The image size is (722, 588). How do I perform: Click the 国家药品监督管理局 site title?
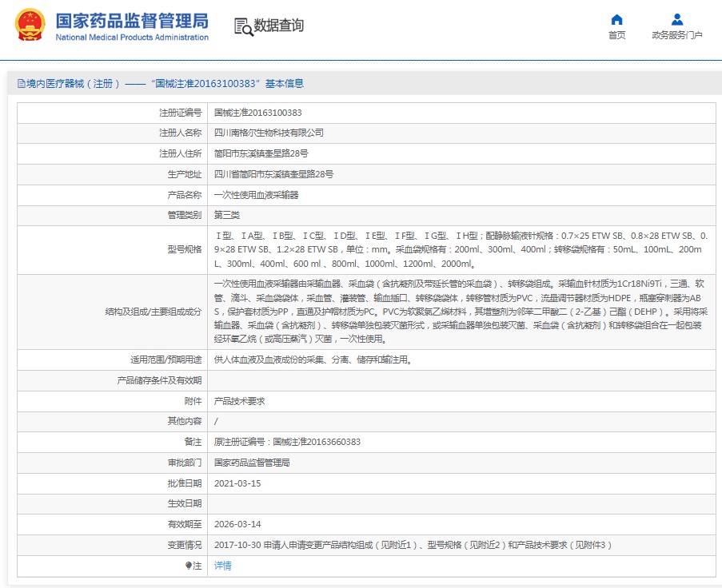(x=132, y=20)
